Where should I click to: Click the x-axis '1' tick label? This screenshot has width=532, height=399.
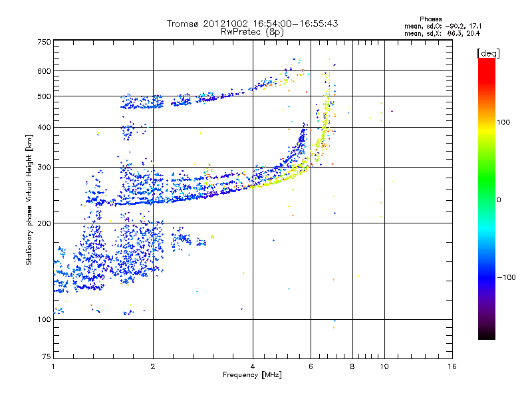point(53,366)
